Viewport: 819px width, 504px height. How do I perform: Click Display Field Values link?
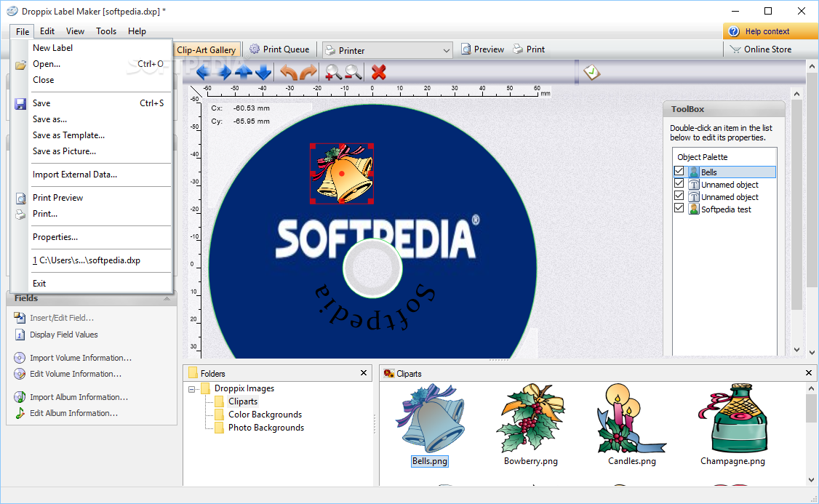(x=64, y=335)
